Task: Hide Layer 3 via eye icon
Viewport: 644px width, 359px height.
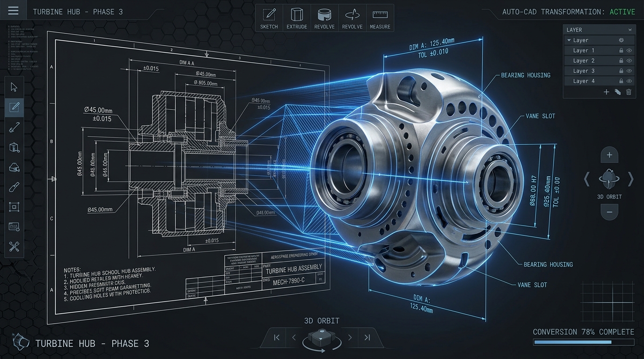Action: click(x=629, y=71)
